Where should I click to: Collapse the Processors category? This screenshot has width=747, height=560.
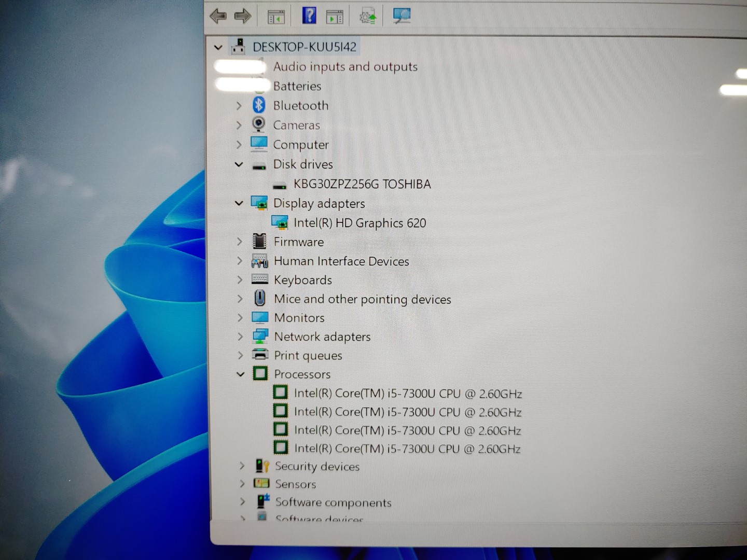(x=240, y=374)
